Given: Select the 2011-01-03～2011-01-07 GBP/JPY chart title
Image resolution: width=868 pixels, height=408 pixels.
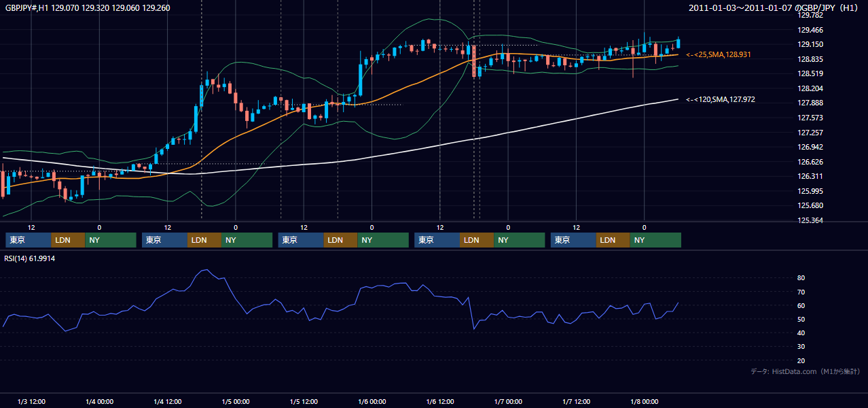Looking at the screenshot, I should coord(775,8).
